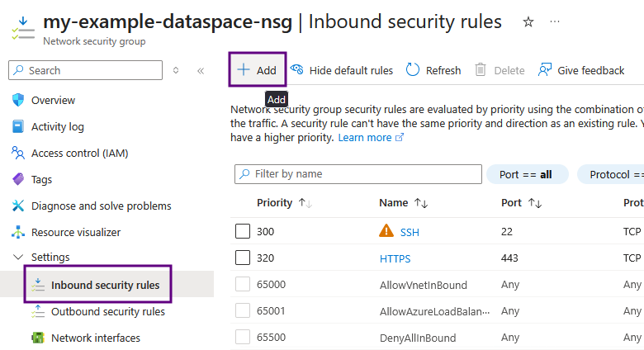Screen dimensions: 644x350
Task: Click the checkbox for rule 65001
Action: click(x=243, y=310)
